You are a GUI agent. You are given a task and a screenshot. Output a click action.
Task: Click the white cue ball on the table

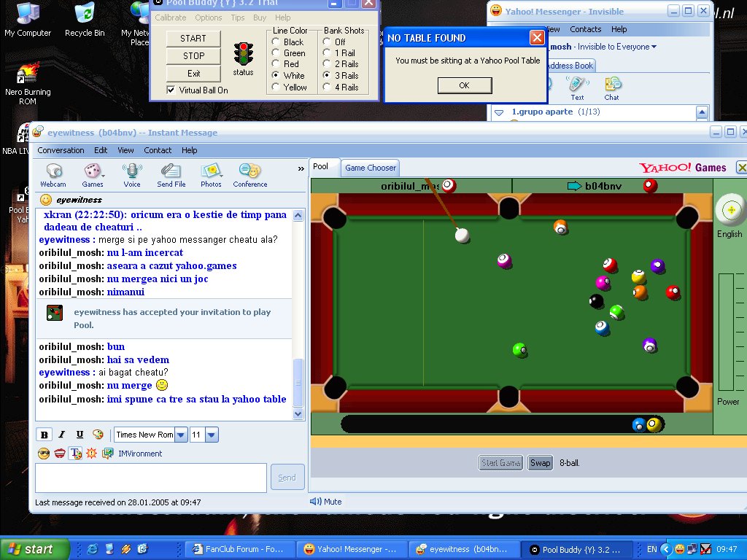click(x=462, y=236)
